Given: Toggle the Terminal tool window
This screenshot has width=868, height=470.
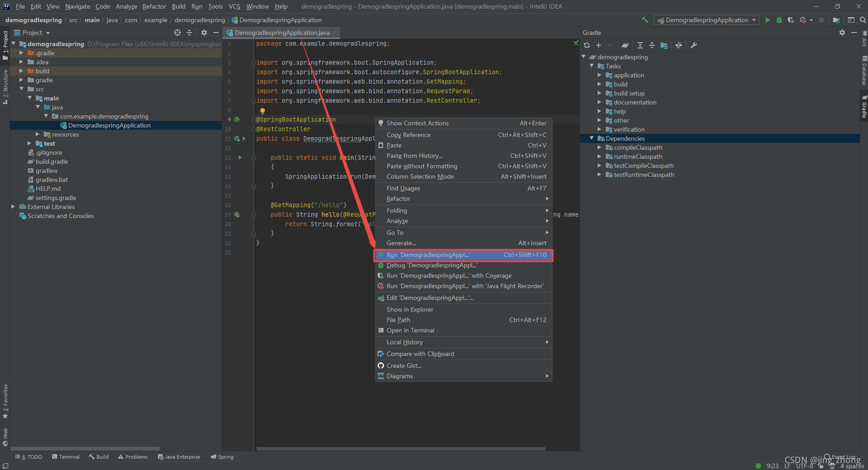Looking at the screenshot, I should click(66, 457).
